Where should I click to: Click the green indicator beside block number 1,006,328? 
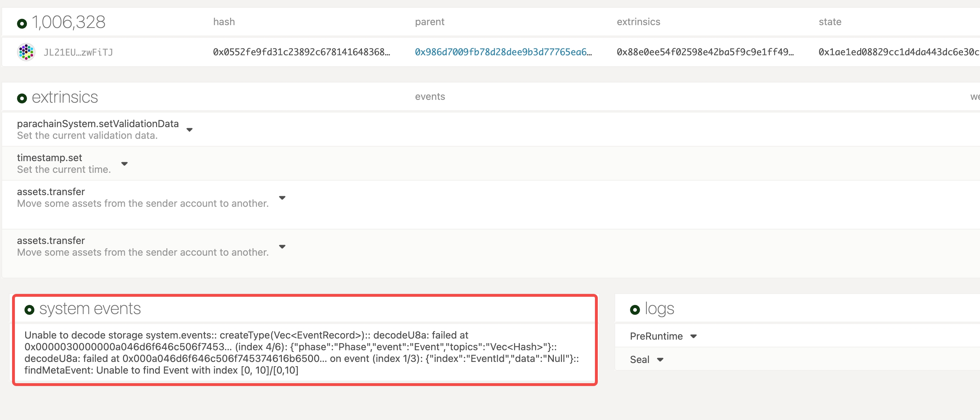pos(21,24)
